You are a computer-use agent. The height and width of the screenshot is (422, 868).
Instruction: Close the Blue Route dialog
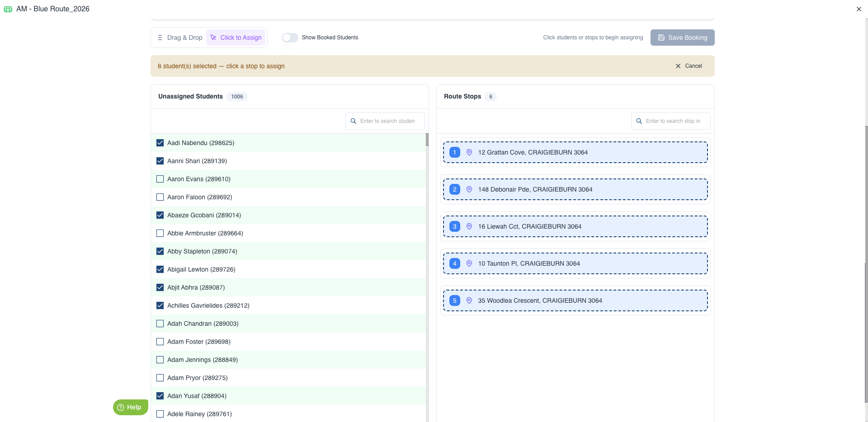click(x=859, y=9)
